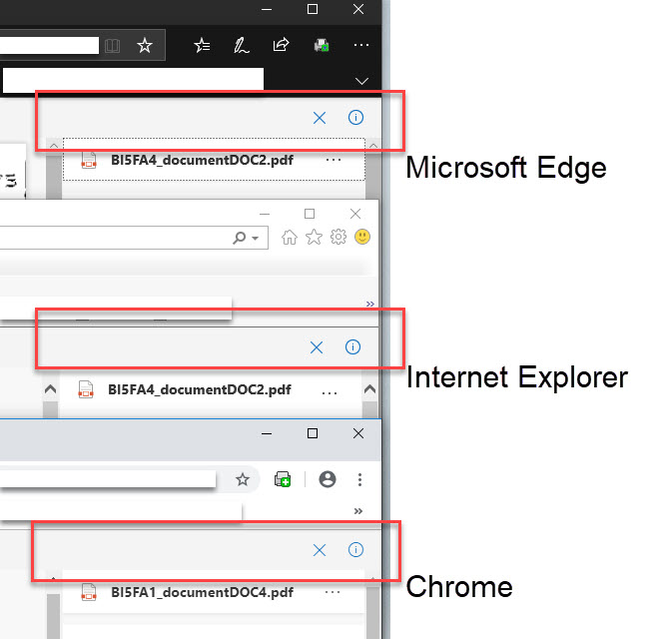Click printer extension icon in Chrome

[x=283, y=479]
